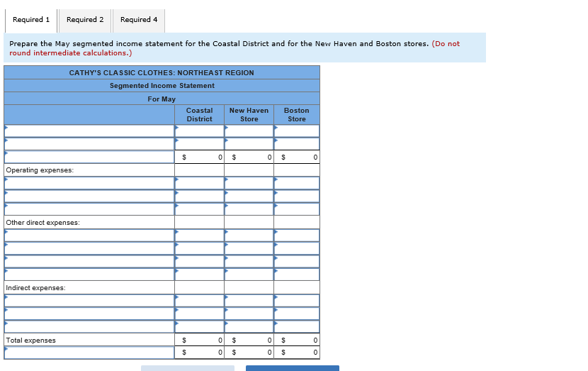
Task: Click the Indirect expenses: row label
Action: 35,288
